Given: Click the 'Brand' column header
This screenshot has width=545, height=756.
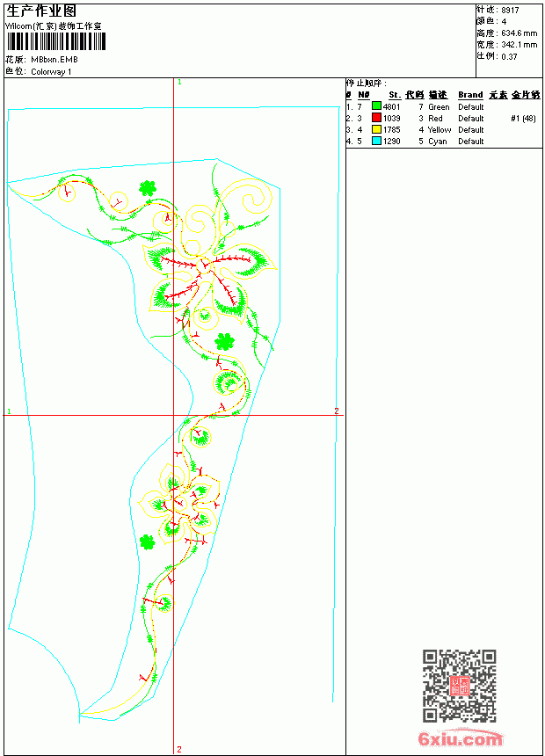Looking at the screenshot, I should [471, 95].
